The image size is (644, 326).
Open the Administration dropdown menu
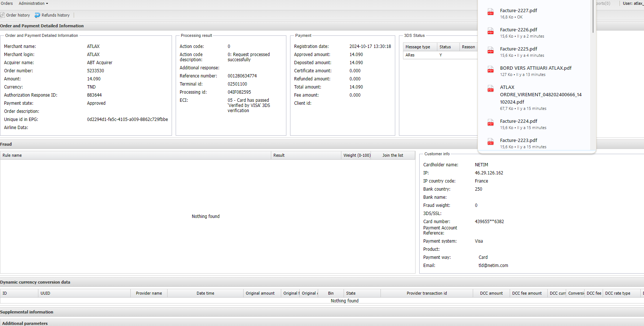click(33, 3)
